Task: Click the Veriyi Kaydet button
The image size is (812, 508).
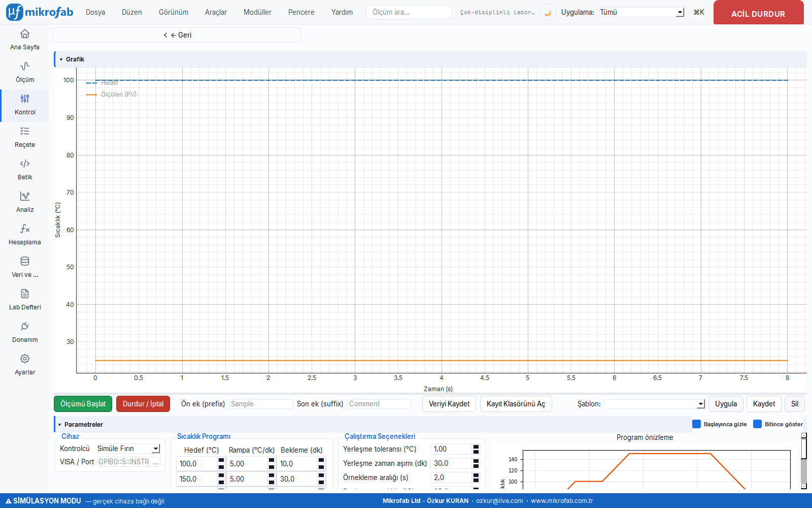Action: [x=449, y=404]
